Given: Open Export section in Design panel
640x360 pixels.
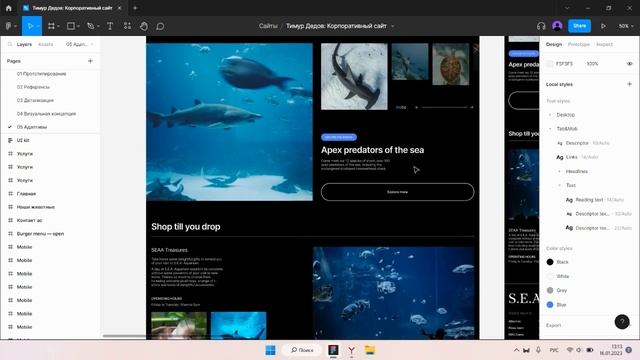Looking at the screenshot, I should (553, 325).
